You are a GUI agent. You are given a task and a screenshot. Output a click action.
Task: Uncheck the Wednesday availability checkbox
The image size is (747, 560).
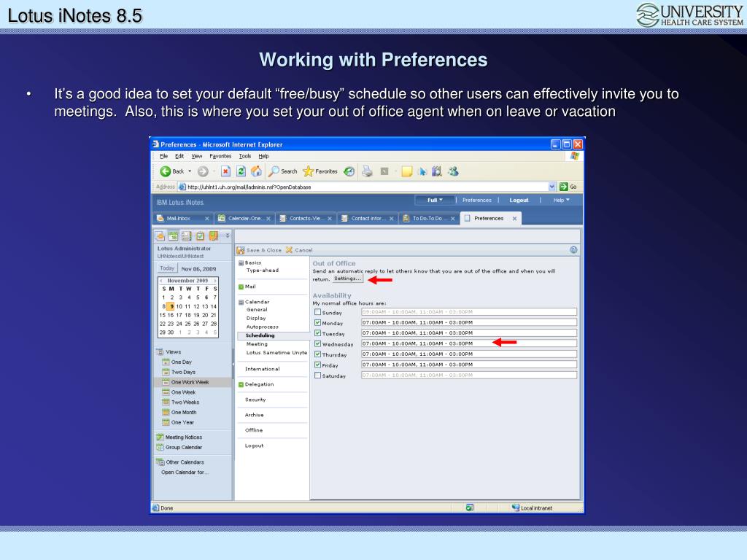click(318, 343)
